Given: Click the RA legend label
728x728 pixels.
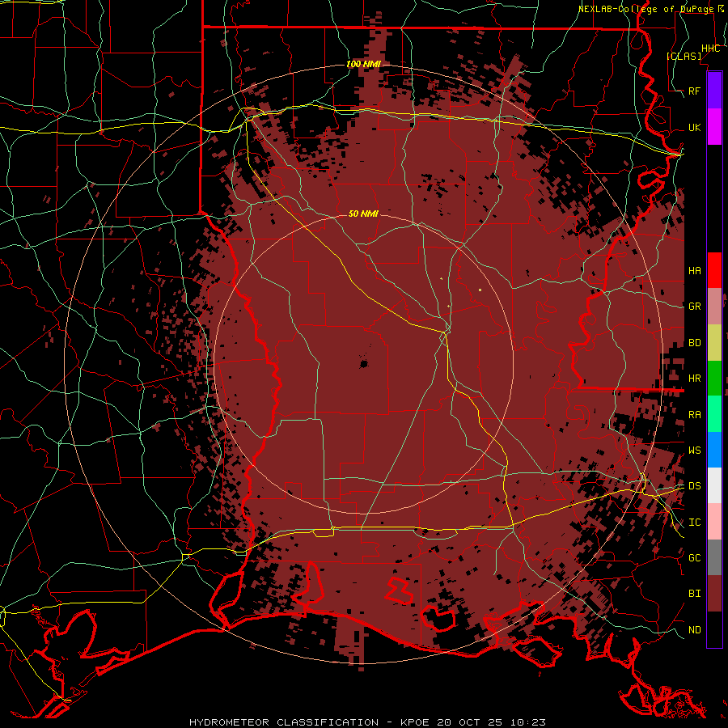Looking at the screenshot, I should coord(694,415).
